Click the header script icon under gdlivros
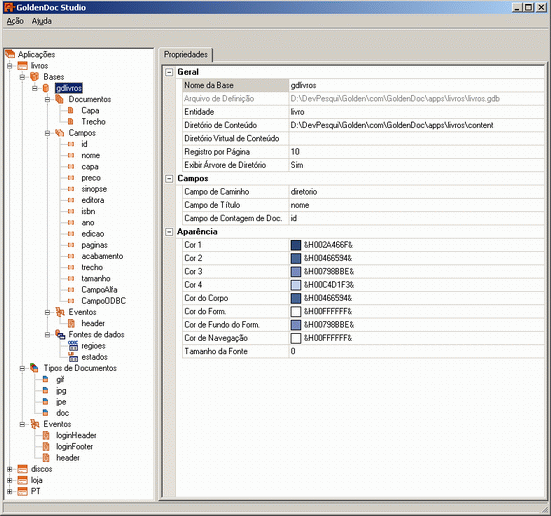Viewport: 551px width, 516px height. tap(71, 323)
